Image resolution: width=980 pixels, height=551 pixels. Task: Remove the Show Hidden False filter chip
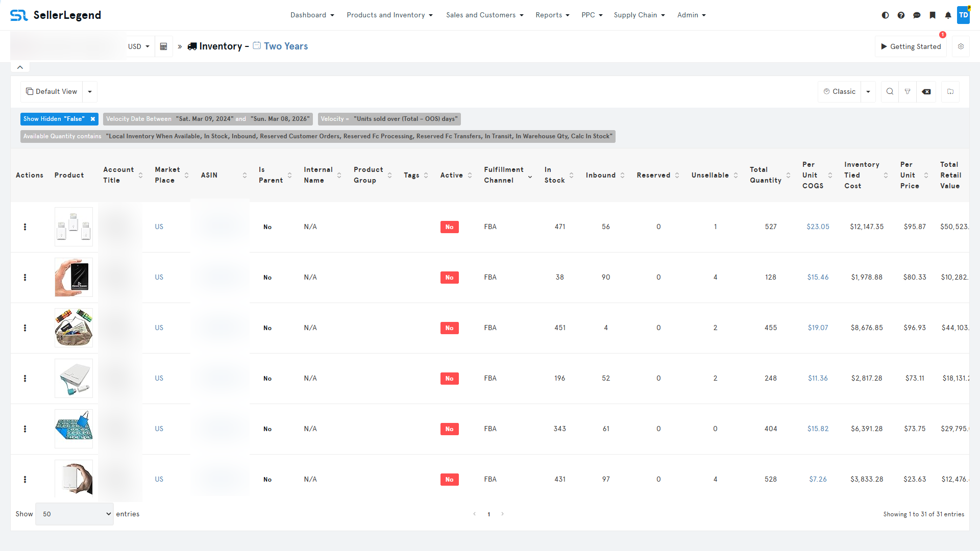point(92,119)
